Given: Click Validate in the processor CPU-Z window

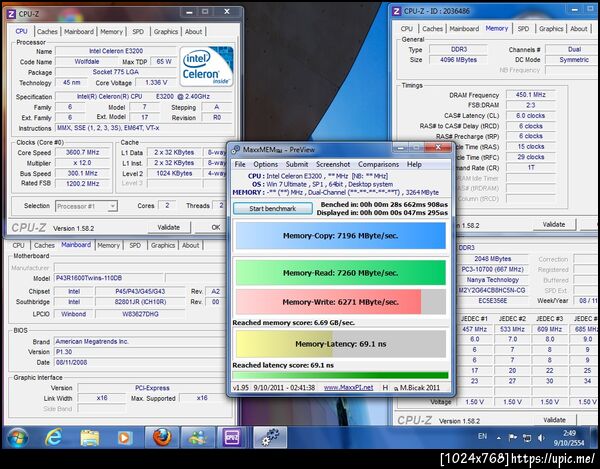Looking at the screenshot, I should 169,227.
